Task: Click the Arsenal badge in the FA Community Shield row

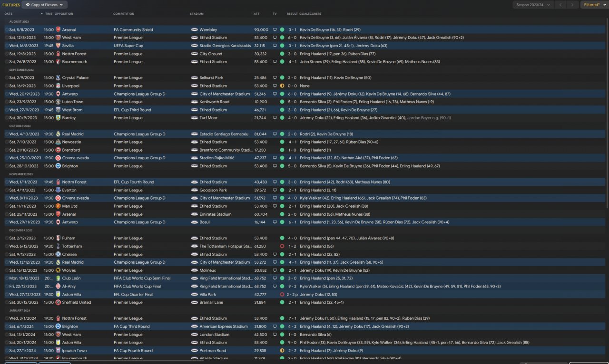Action: click(x=58, y=29)
